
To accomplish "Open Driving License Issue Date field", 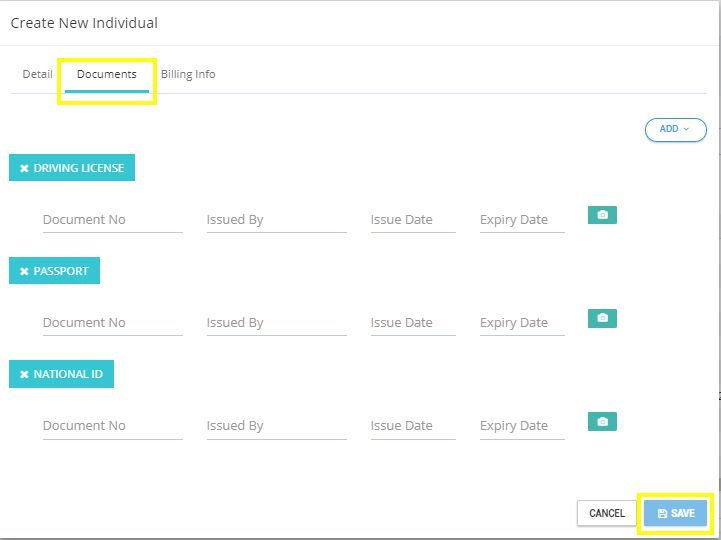I will [413, 220].
